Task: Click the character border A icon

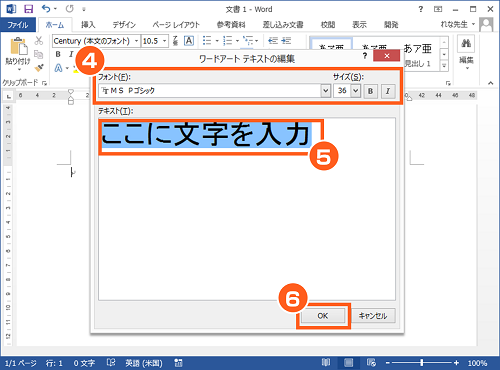Action: click(x=189, y=41)
